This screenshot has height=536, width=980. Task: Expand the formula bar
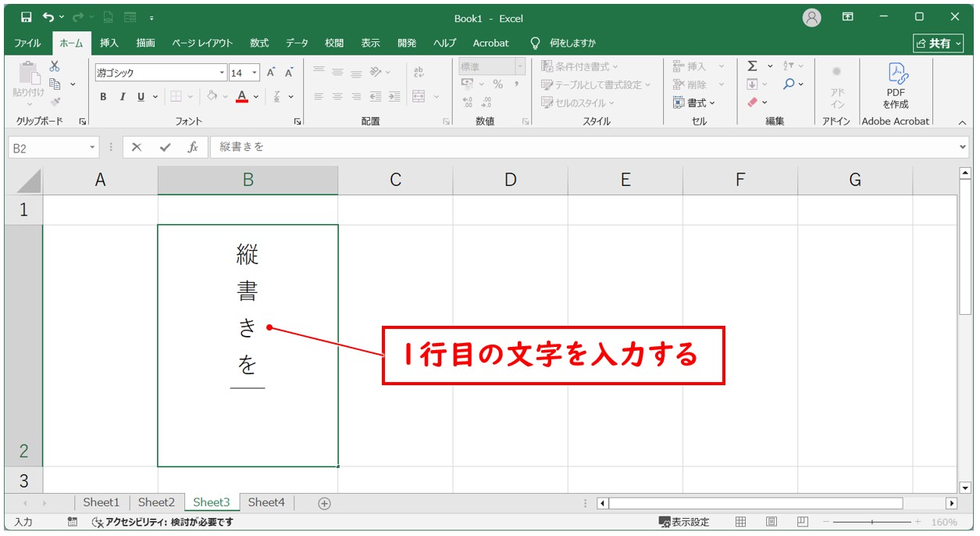click(x=962, y=147)
